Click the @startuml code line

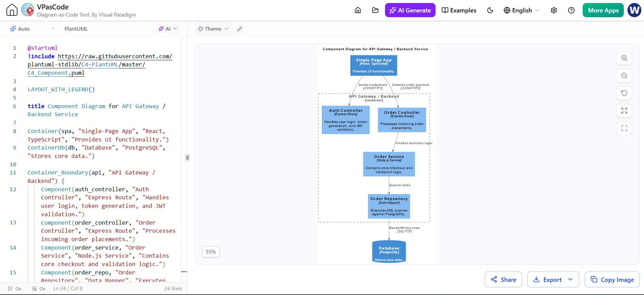click(42, 48)
